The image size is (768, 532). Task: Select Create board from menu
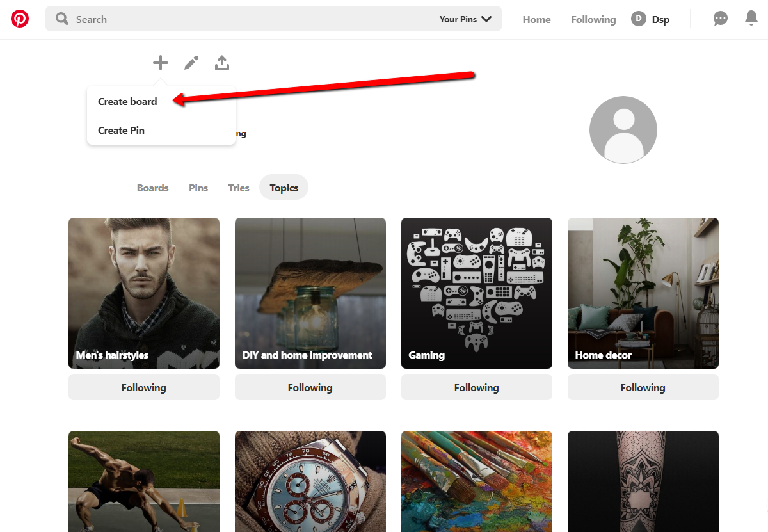point(127,101)
